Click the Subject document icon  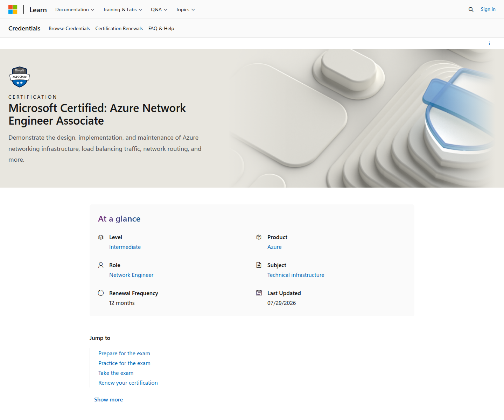pyautogui.click(x=259, y=265)
